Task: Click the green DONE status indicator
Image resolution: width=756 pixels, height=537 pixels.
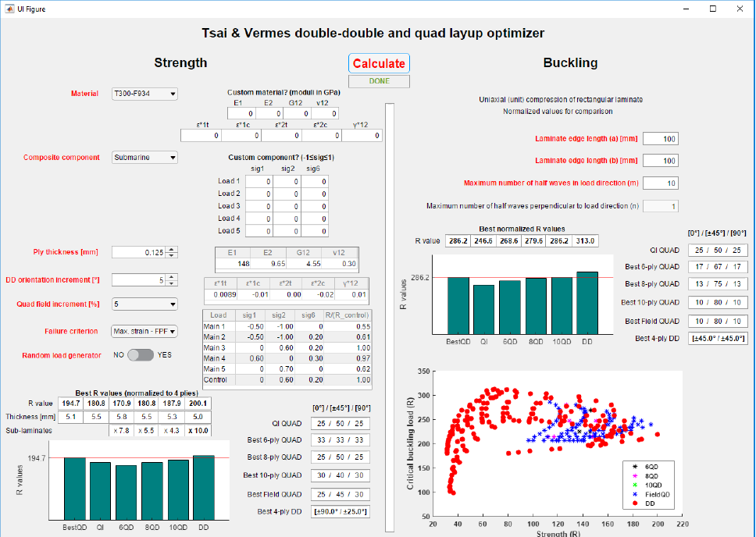Action: (x=379, y=81)
